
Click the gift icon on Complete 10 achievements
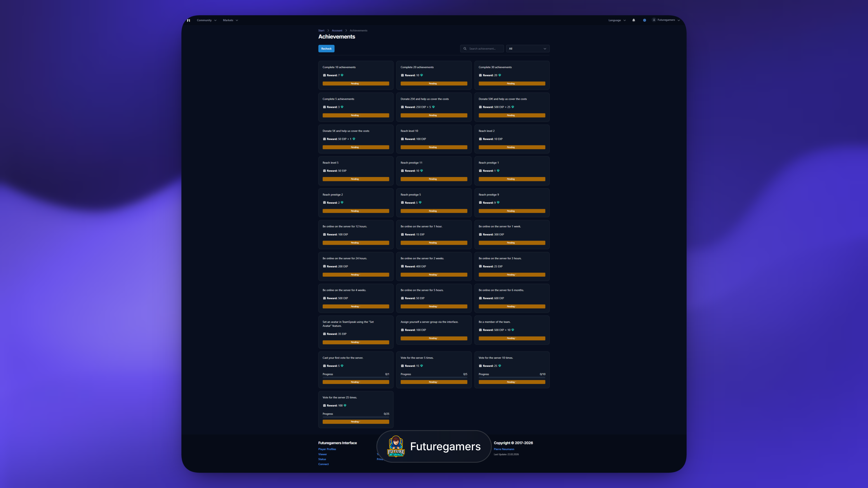325,75
